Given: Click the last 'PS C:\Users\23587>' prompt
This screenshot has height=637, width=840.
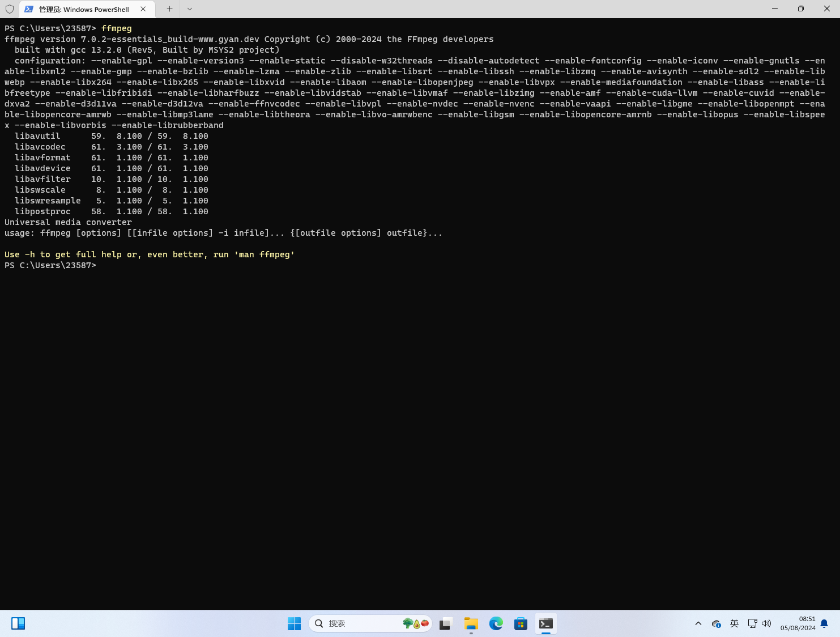Looking at the screenshot, I should [x=50, y=265].
